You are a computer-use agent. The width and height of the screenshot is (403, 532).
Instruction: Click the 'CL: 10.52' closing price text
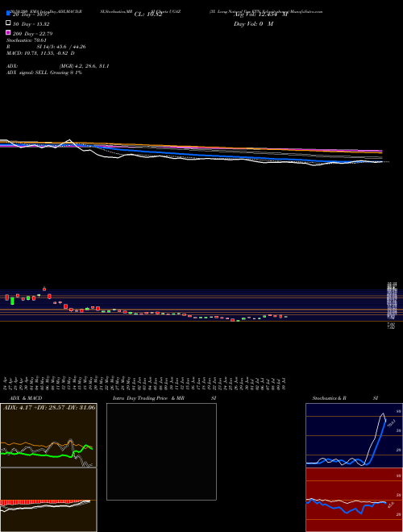(x=147, y=15)
